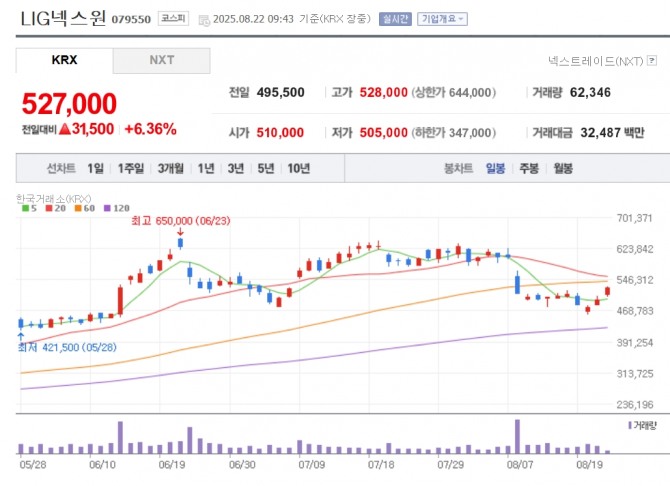Screen dimensions: 670x486
Task: Click the previous close value 495,500
Action: 281,92
